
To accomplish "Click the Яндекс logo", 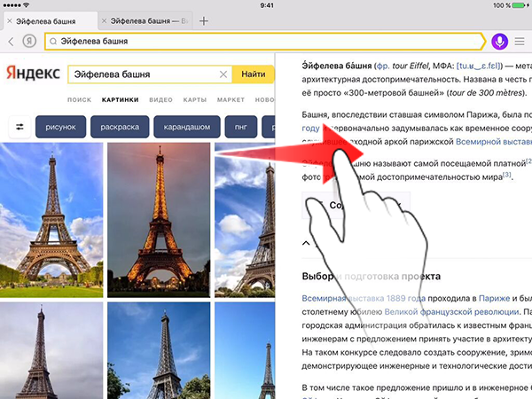I will (x=34, y=74).
